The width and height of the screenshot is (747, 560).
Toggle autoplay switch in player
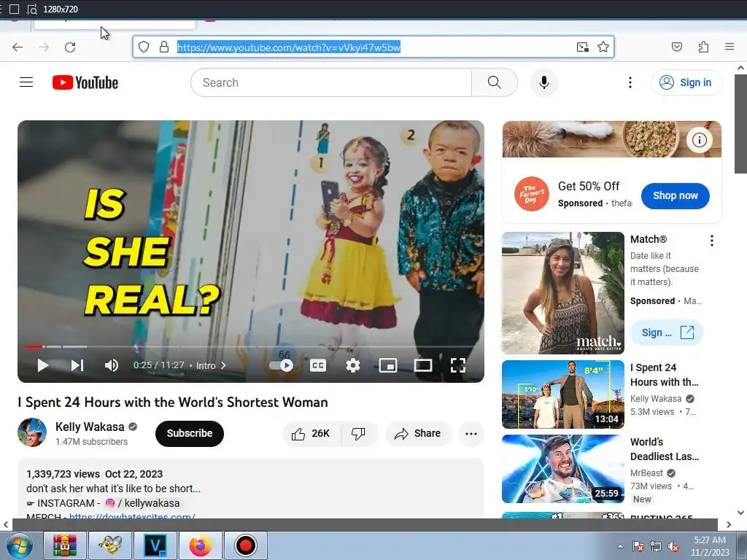coord(282,366)
